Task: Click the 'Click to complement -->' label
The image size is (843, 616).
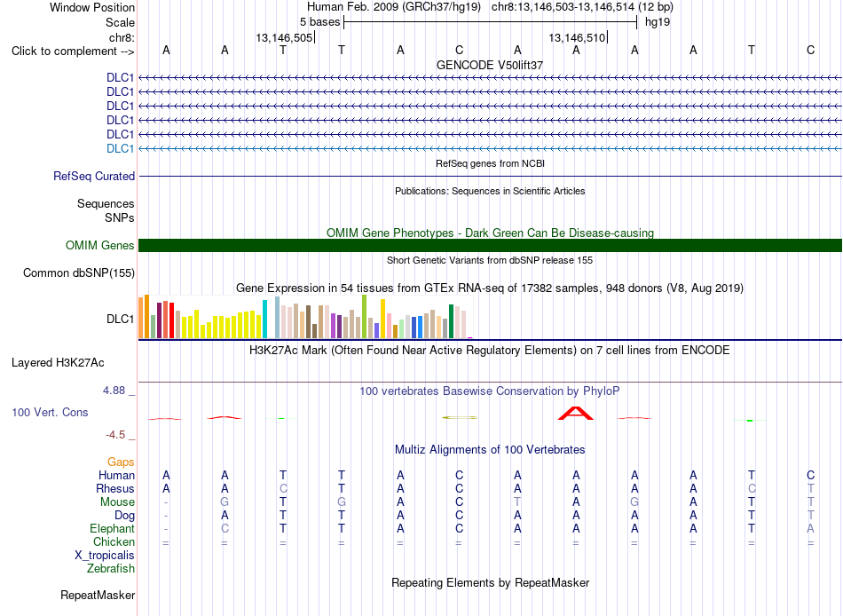Action: tap(73, 51)
